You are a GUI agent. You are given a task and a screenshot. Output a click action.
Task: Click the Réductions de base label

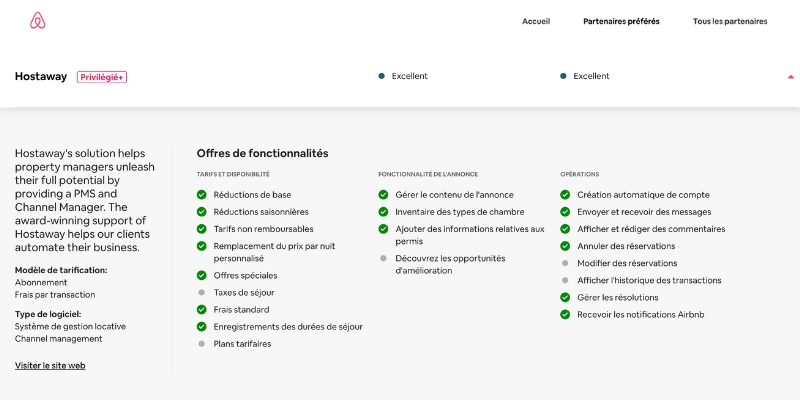pyautogui.click(x=253, y=195)
